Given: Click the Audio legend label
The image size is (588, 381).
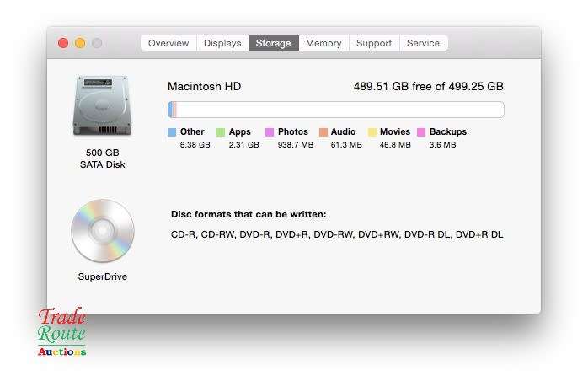Looking at the screenshot, I should [x=343, y=131].
